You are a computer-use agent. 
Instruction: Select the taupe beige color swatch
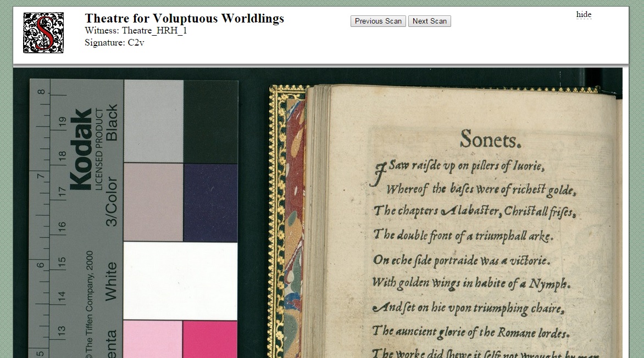coord(153,203)
